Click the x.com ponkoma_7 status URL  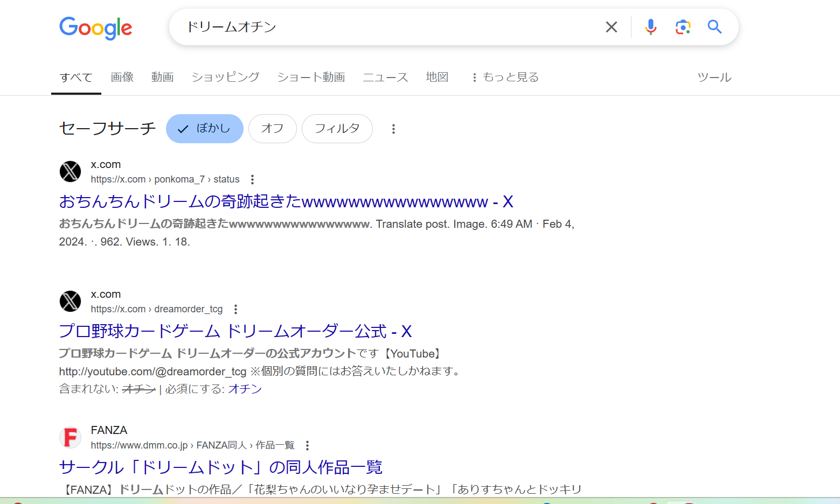pyautogui.click(x=165, y=179)
